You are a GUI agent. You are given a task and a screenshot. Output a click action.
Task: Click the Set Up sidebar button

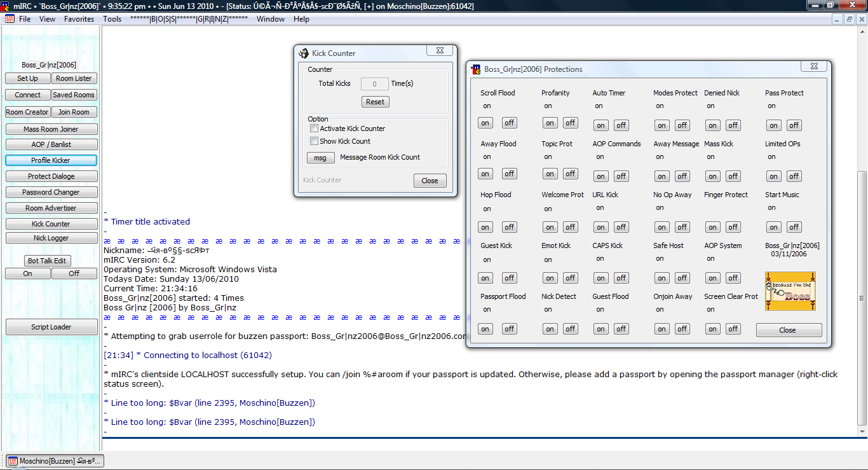[x=27, y=78]
